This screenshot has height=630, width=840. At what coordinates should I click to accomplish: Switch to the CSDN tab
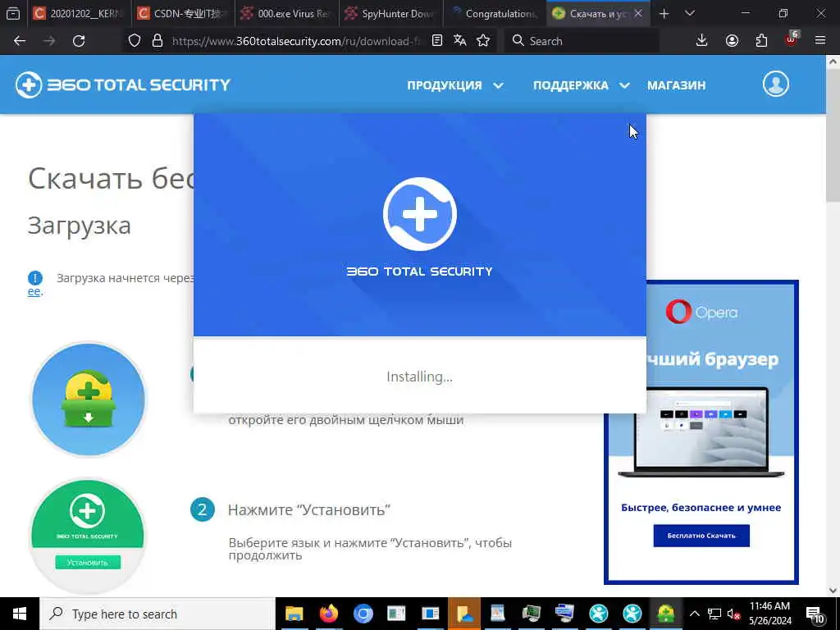point(183,13)
